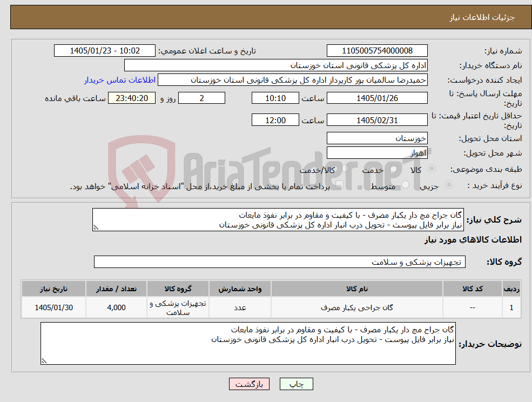The width and height of the screenshot is (532, 402).
Task: Open اطلاعات تماس خریدار link
Action: click(x=120, y=80)
